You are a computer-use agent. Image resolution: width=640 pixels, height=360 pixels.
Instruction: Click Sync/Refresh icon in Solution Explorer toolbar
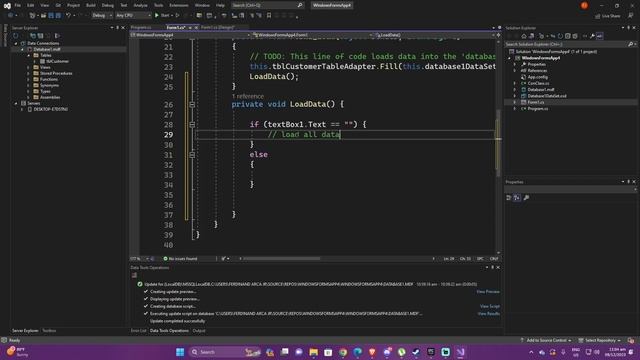[x=560, y=36]
